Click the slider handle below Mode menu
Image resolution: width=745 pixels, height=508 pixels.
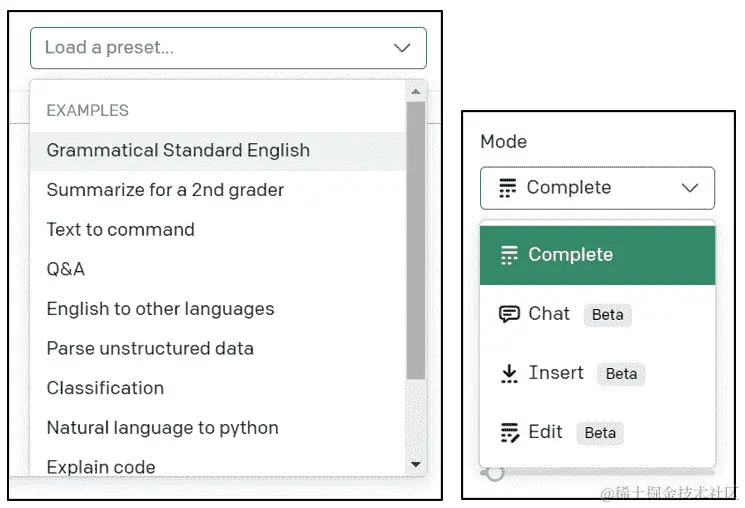[495, 472]
